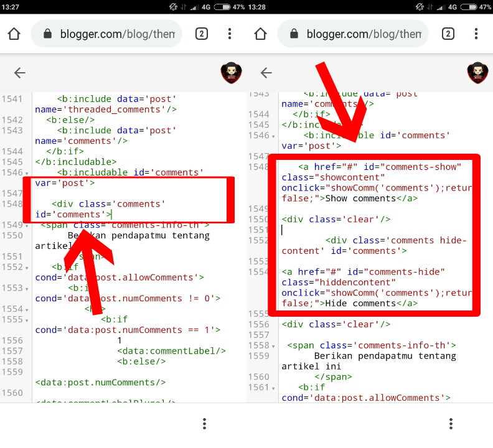Click class="showcontent" line in right editor
The width and height of the screenshot is (493, 448).
pyautogui.click(x=333, y=177)
